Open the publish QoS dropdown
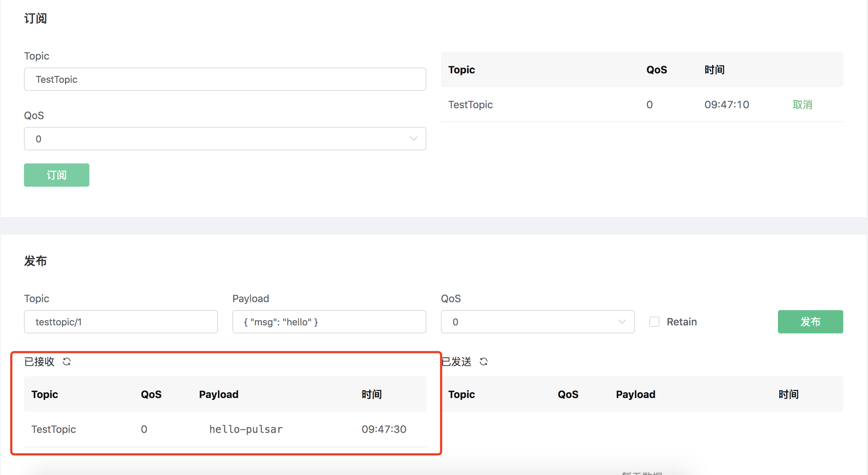The height and width of the screenshot is (475, 868). [x=537, y=322]
